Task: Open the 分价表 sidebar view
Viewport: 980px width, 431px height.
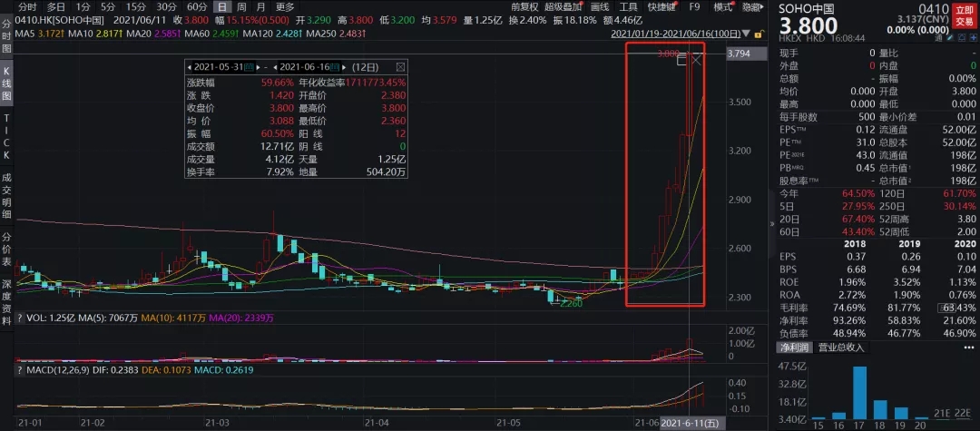Action: (x=7, y=250)
